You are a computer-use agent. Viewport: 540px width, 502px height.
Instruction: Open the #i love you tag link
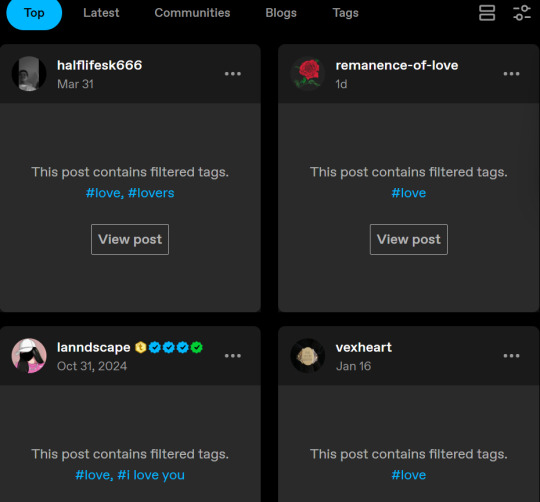tap(151, 475)
